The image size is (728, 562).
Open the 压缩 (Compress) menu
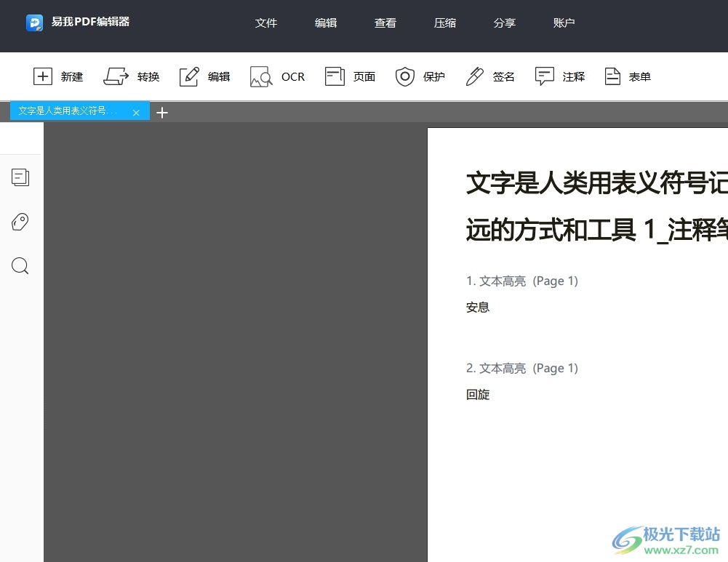445,23
